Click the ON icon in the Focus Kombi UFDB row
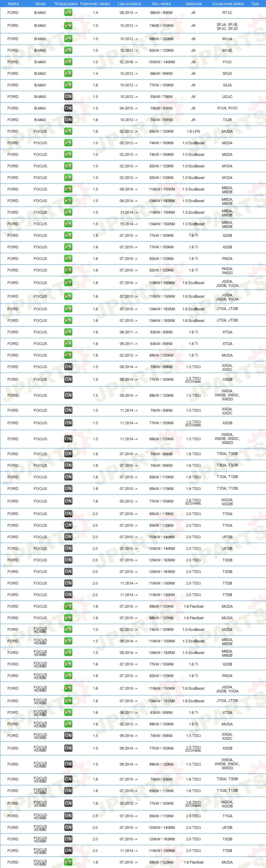Image resolution: width=266 pixels, height=868 pixels. pos(68,828)
